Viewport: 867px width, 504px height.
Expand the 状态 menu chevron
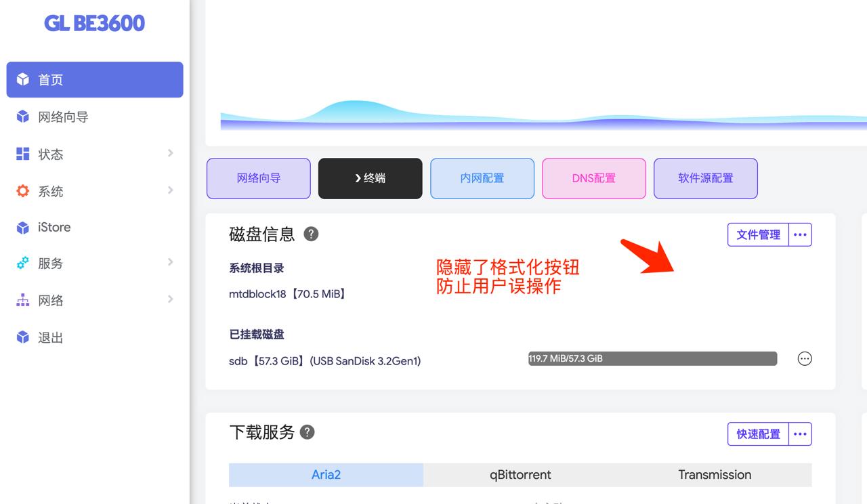pyautogui.click(x=170, y=153)
